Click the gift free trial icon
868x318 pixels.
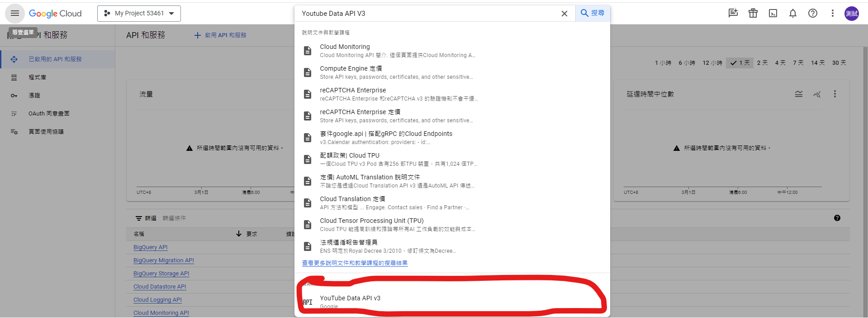tap(753, 13)
